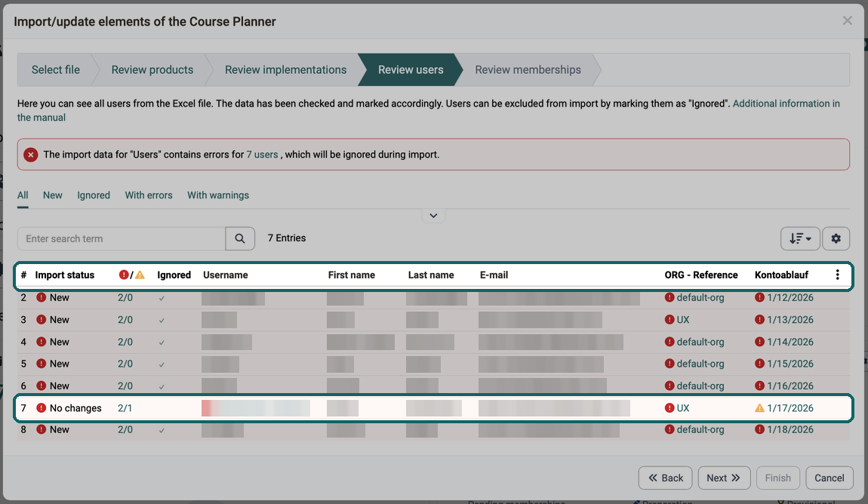Image resolution: width=868 pixels, height=504 pixels.
Task: Select the Review users step
Action: coord(411,69)
